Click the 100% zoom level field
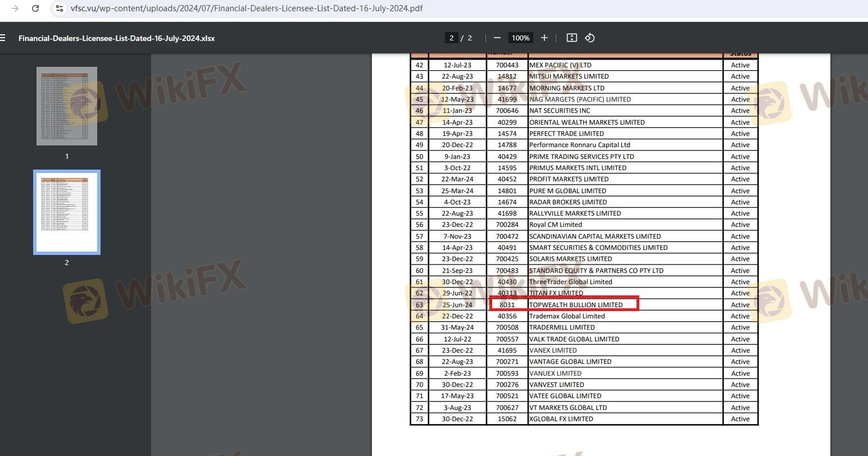 tap(520, 38)
